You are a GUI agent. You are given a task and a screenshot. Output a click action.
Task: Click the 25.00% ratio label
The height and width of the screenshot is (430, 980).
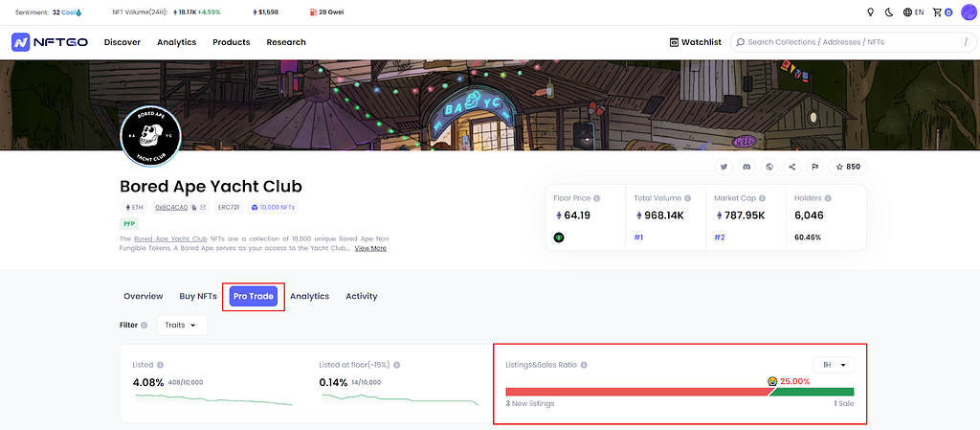pos(794,380)
